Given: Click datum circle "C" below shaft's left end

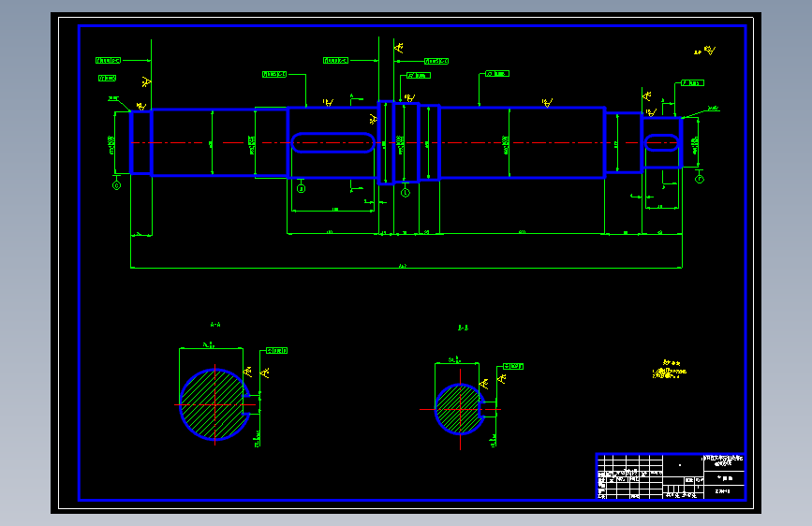Looking at the screenshot, I should 116,185.
